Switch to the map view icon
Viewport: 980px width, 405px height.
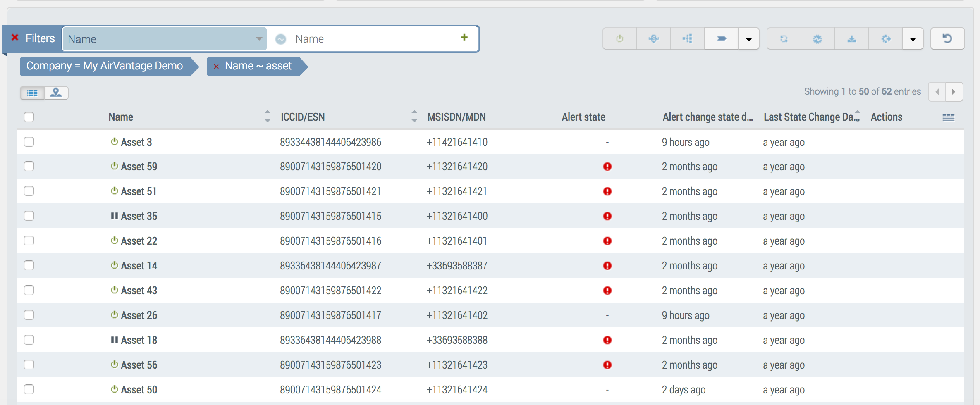coord(56,93)
